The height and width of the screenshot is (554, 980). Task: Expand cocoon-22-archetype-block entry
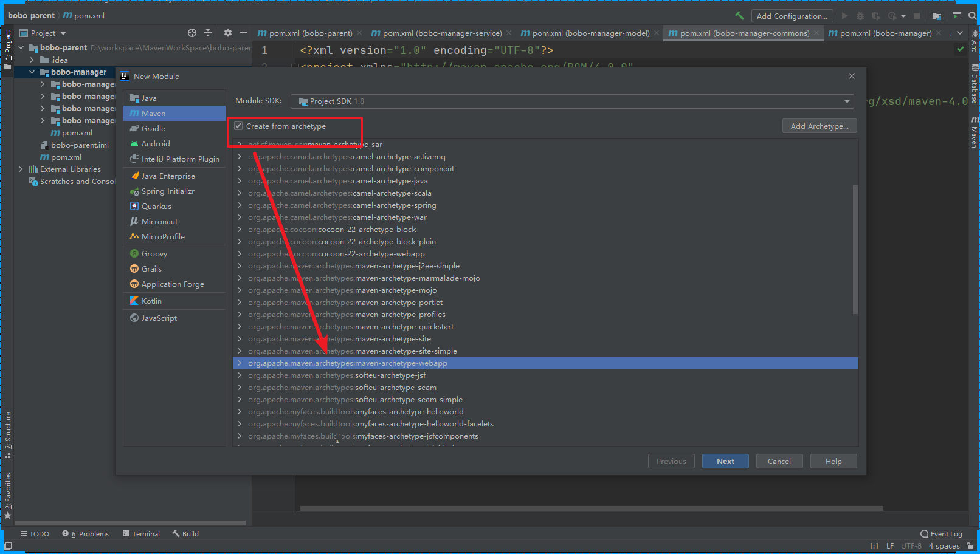point(240,230)
